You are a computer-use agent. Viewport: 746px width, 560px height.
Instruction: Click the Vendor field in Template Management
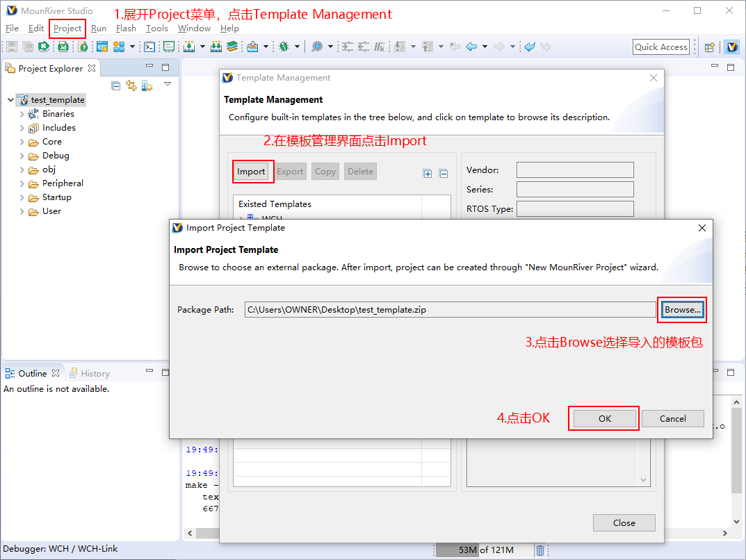575,170
